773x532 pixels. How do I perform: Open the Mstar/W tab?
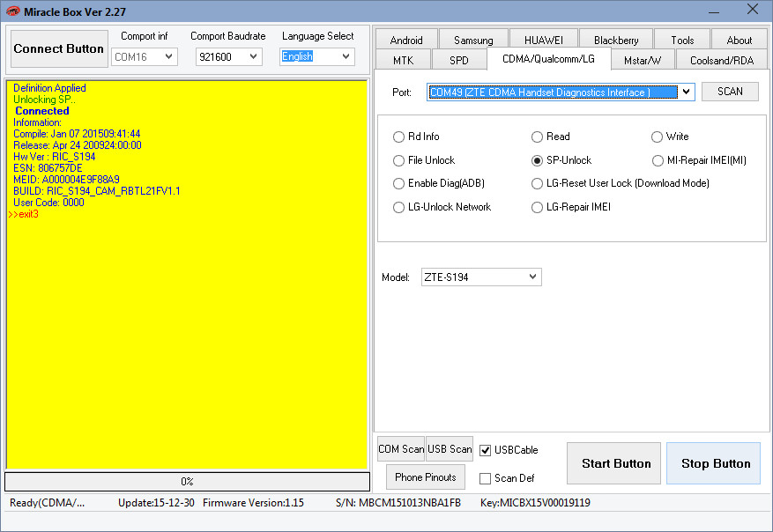point(643,60)
